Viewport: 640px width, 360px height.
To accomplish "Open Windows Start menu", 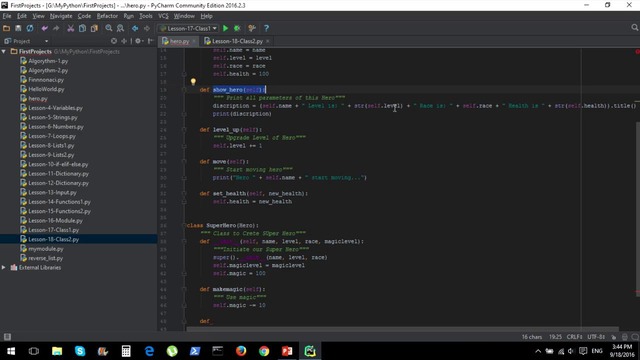I will point(11,351).
